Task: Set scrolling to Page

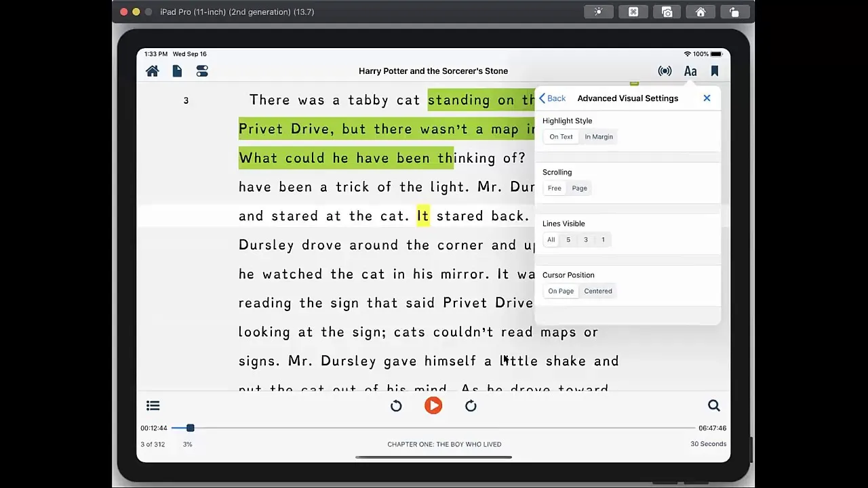Action: click(579, 188)
